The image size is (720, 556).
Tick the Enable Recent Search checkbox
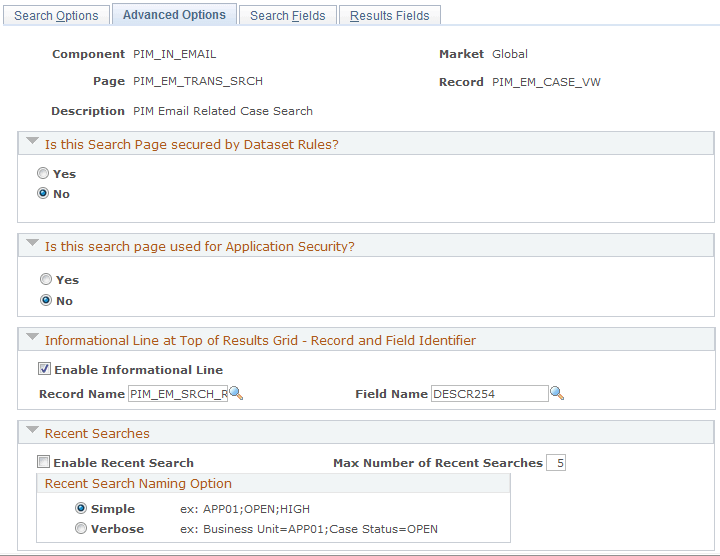tap(44, 462)
